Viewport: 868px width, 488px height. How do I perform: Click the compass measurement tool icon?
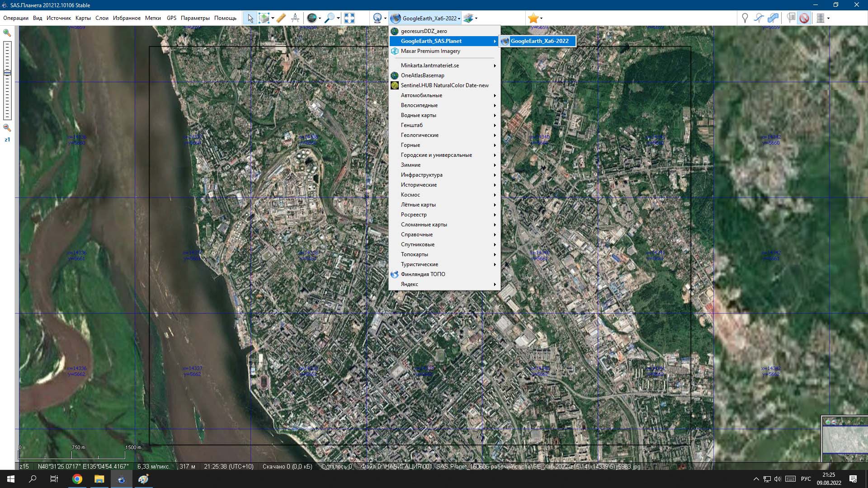click(295, 18)
